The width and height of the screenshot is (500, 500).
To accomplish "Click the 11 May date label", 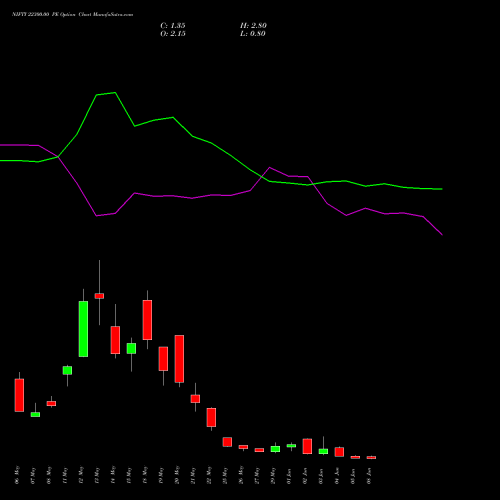I will [x=65, y=475].
